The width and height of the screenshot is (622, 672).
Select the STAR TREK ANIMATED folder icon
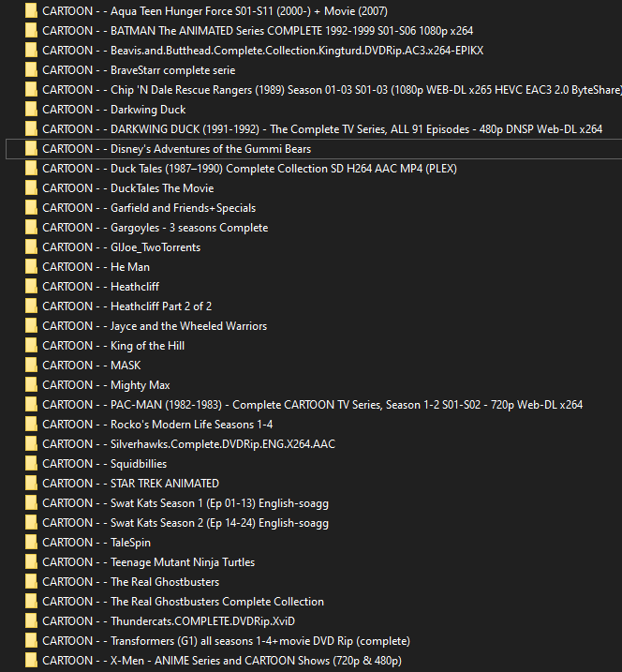(x=31, y=484)
